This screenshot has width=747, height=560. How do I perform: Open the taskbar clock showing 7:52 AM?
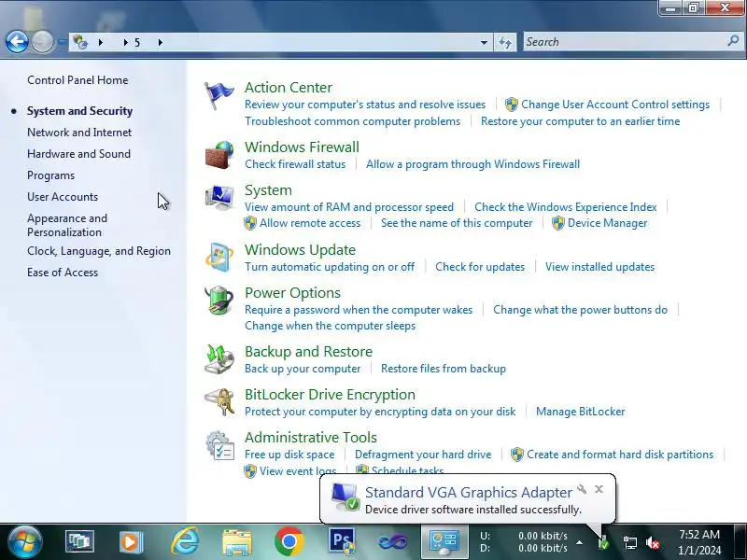click(x=699, y=542)
